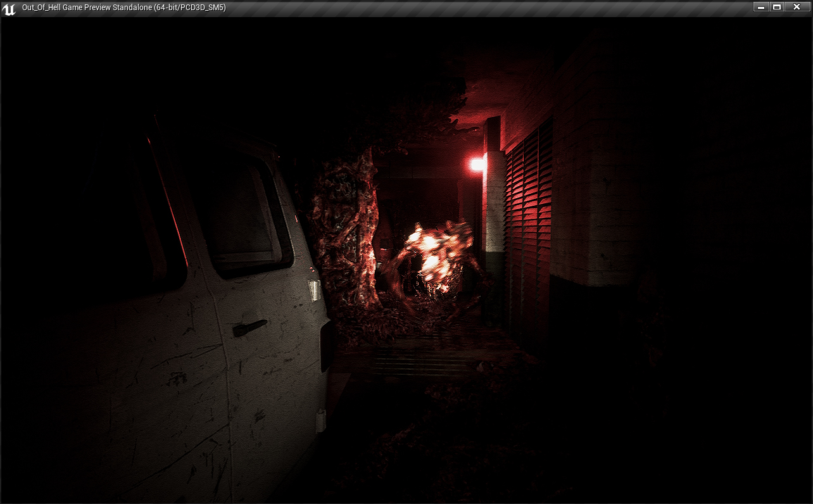Click the glowing red wall lamp
The image size is (813, 504).
pos(477,165)
